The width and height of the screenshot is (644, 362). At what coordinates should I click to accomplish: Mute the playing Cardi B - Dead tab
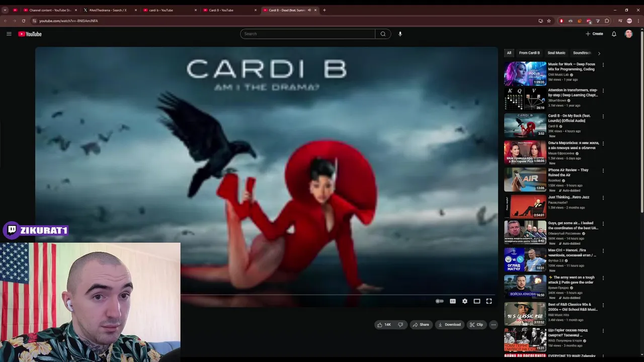tap(309, 10)
